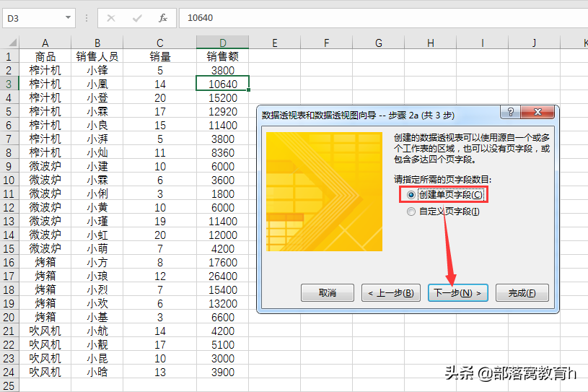This screenshot has height=392, width=588.
Task: Select column I header
Action: [482, 43]
